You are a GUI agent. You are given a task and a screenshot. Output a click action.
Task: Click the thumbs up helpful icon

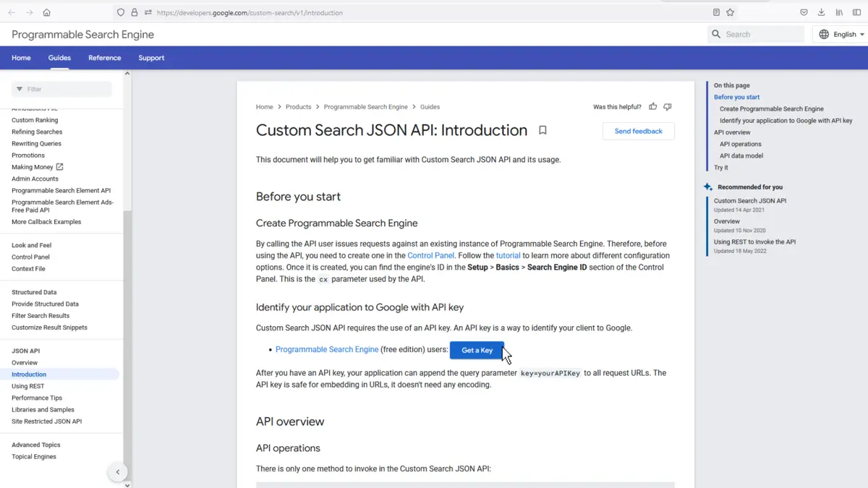[653, 106]
